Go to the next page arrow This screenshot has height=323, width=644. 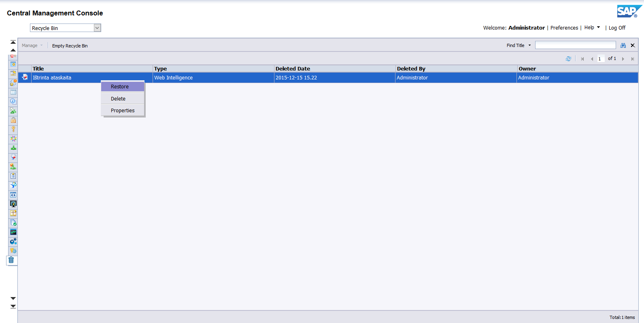(623, 59)
